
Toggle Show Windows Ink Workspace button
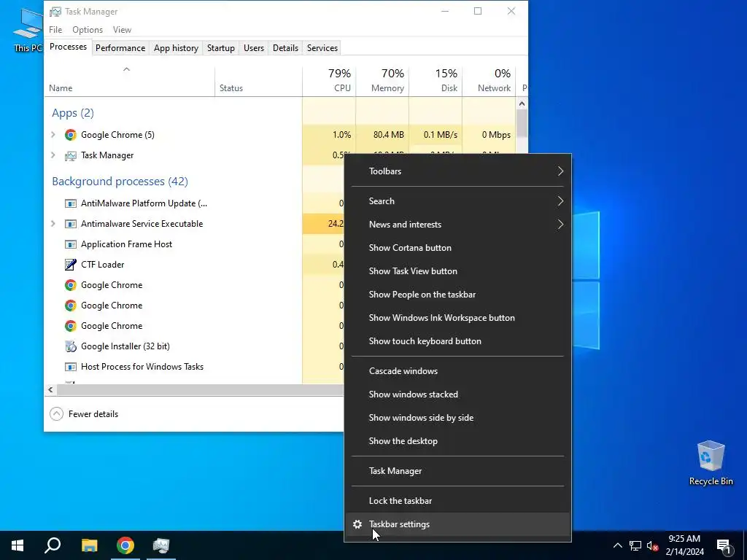coord(458,318)
